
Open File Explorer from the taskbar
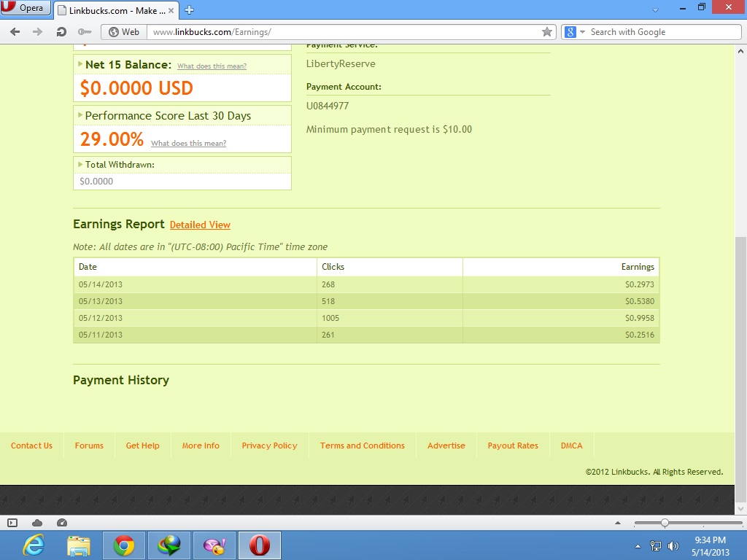tap(79, 545)
